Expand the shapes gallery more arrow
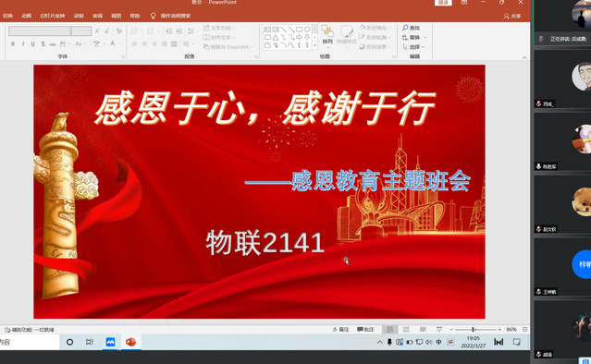 pos(314,45)
